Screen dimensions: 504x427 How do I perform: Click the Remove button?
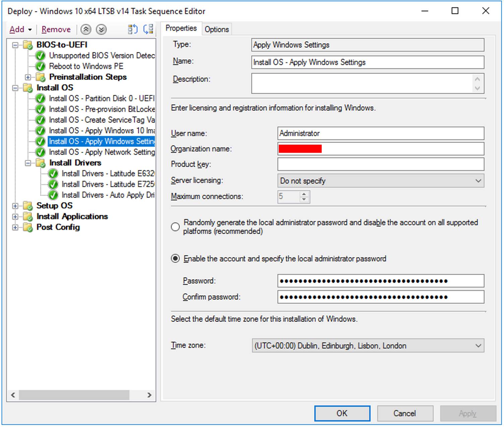[x=56, y=30]
